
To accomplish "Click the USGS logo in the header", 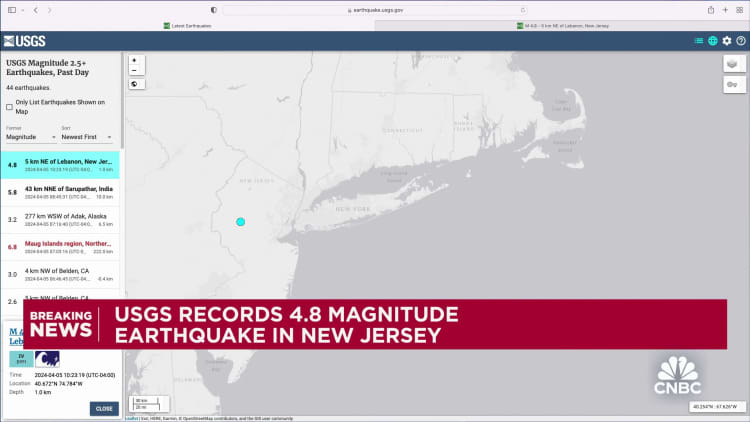I will [24, 41].
